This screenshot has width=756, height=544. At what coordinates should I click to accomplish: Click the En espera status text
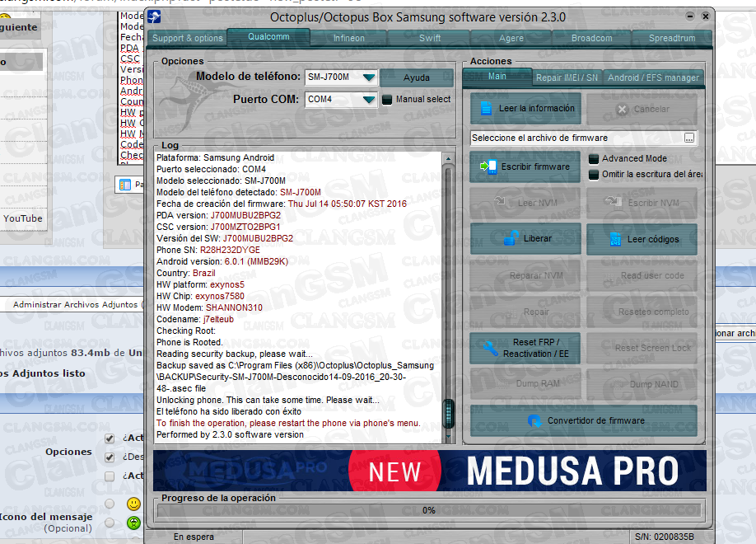[x=194, y=537]
